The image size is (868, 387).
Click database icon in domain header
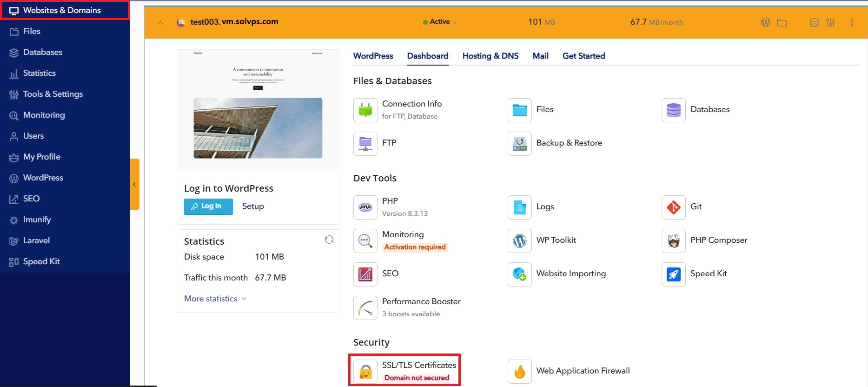pyautogui.click(x=815, y=22)
